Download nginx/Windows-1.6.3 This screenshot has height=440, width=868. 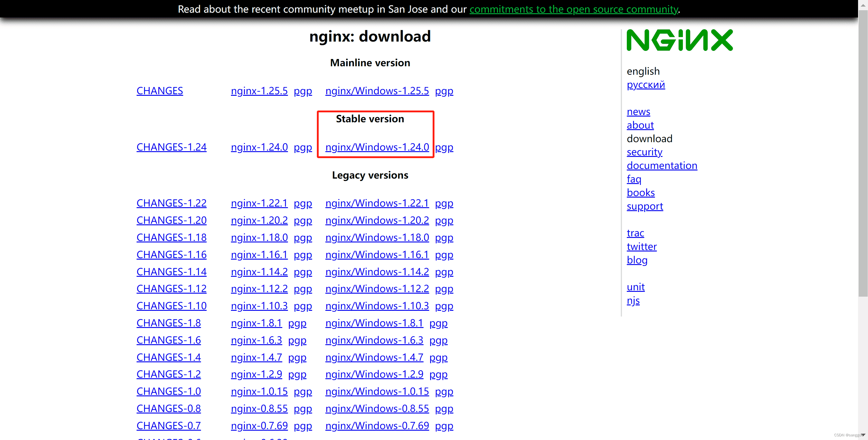(x=374, y=340)
